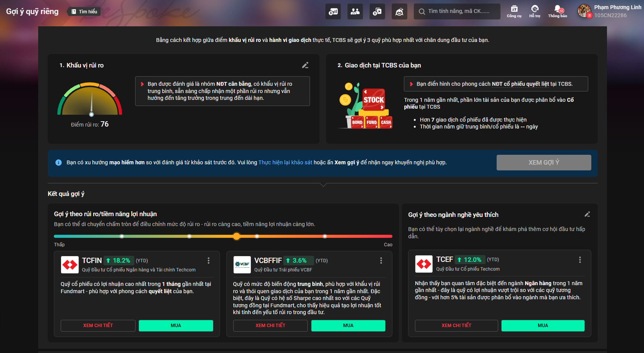Screen dimensions: 644x353
Task: Open TCEF card three-dot menu
Action: [580, 260]
